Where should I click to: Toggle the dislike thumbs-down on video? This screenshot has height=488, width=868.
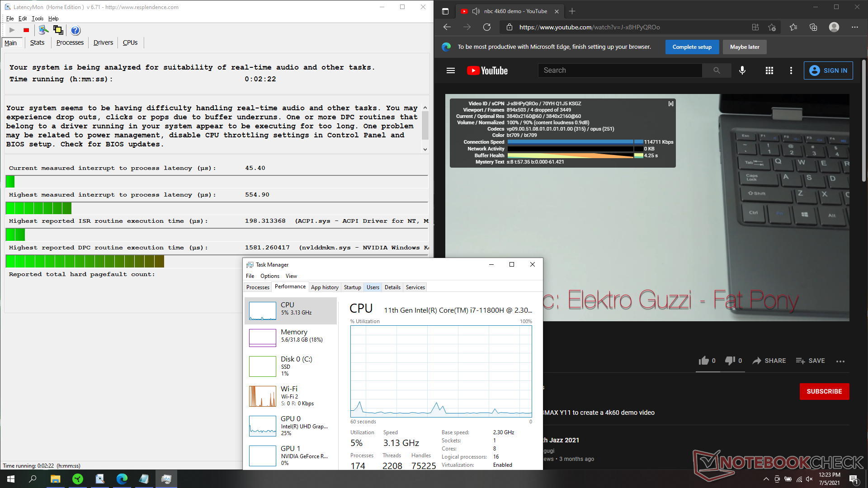coord(730,361)
